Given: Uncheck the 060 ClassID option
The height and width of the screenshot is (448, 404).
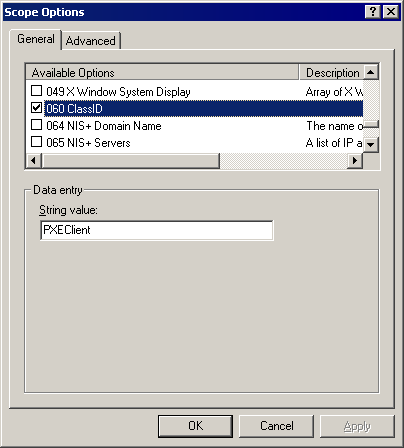Looking at the screenshot, I should 36,108.
